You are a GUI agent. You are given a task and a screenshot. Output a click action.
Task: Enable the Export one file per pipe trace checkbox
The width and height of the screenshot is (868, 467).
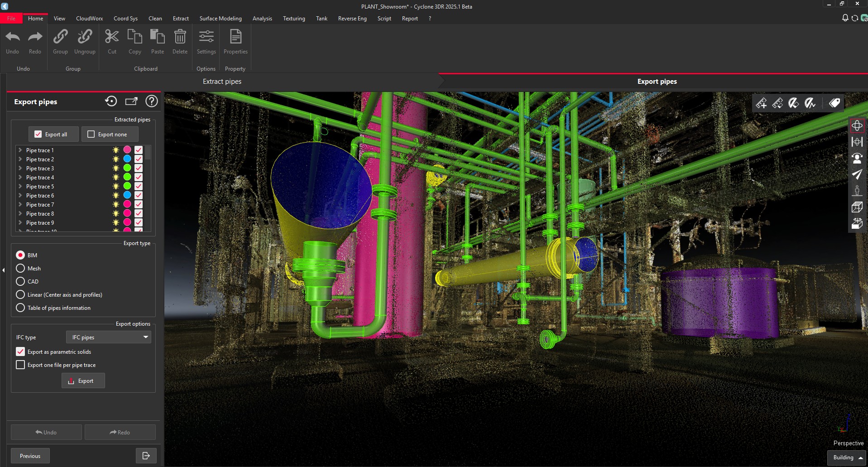[x=20, y=365]
